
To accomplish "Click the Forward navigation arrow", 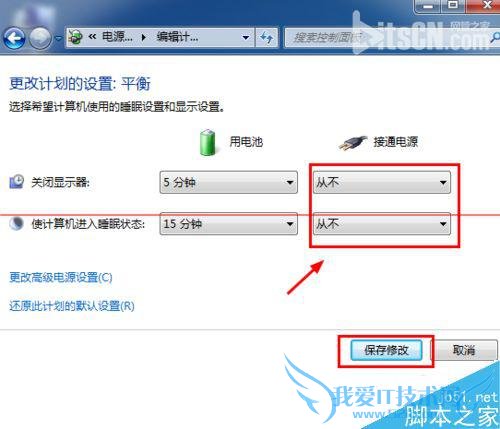I will (40, 38).
